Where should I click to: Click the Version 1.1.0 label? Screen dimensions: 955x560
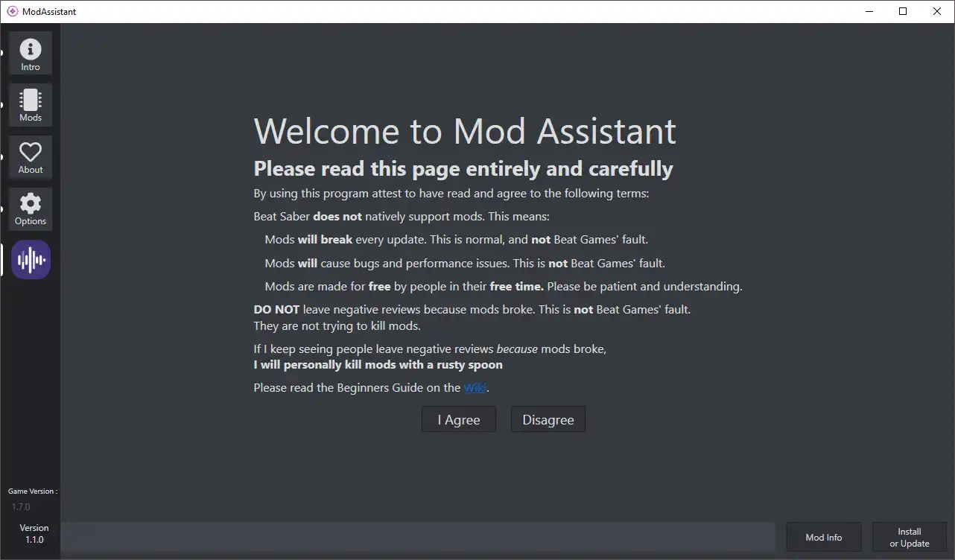(x=34, y=533)
